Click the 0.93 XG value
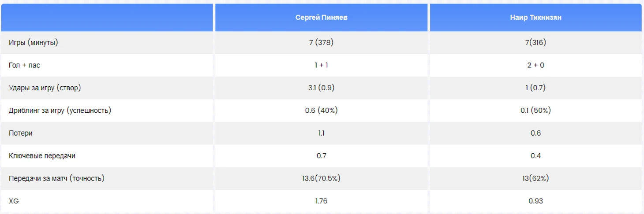The image size is (644, 214). pos(535,201)
